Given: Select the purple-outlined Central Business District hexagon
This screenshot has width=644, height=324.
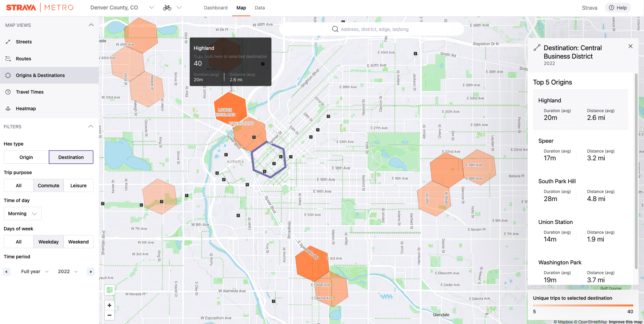Looking at the screenshot, I should click(269, 160).
